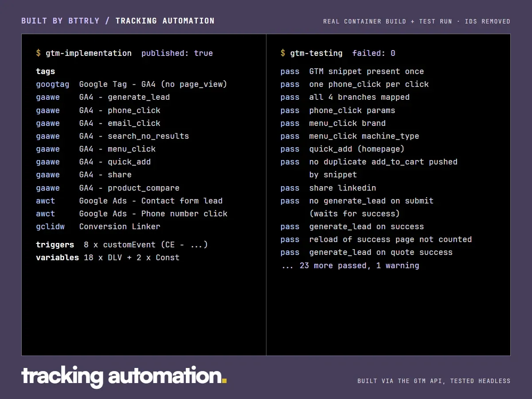Click the 'tags' section heading

[x=46, y=71]
